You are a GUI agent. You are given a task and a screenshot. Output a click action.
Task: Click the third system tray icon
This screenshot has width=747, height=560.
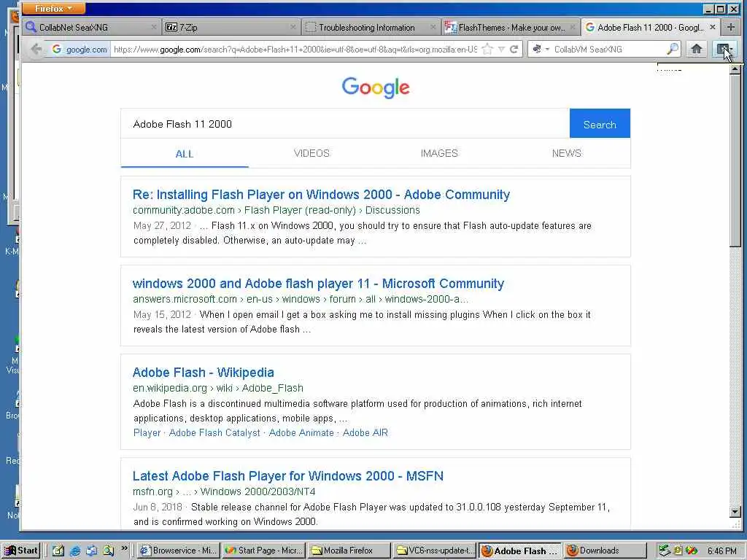(692, 551)
